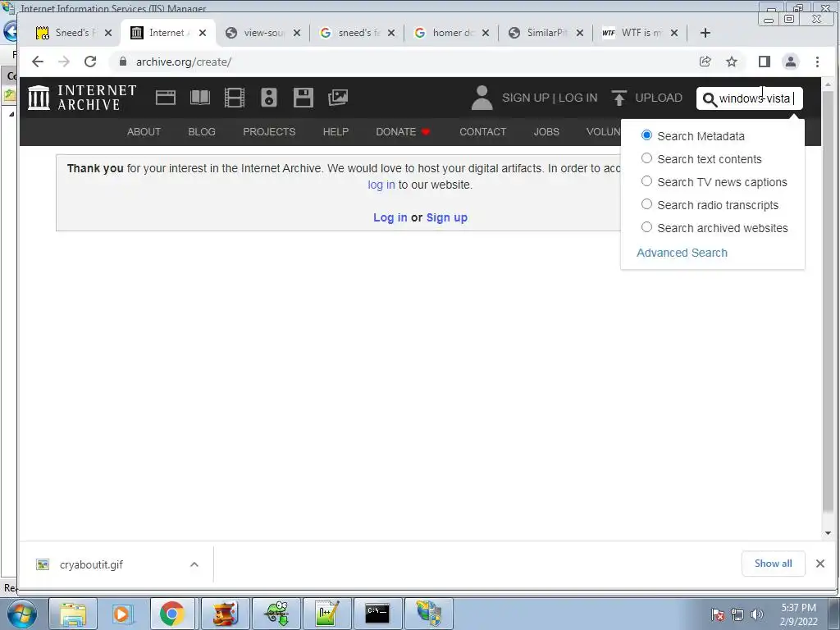Image resolution: width=840 pixels, height=630 pixels.
Task: Switch to the Sneed's tab
Action: click(x=73, y=33)
